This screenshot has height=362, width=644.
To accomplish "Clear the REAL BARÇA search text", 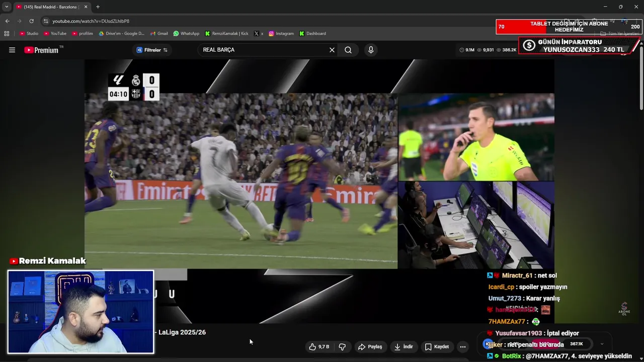I will (332, 50).
